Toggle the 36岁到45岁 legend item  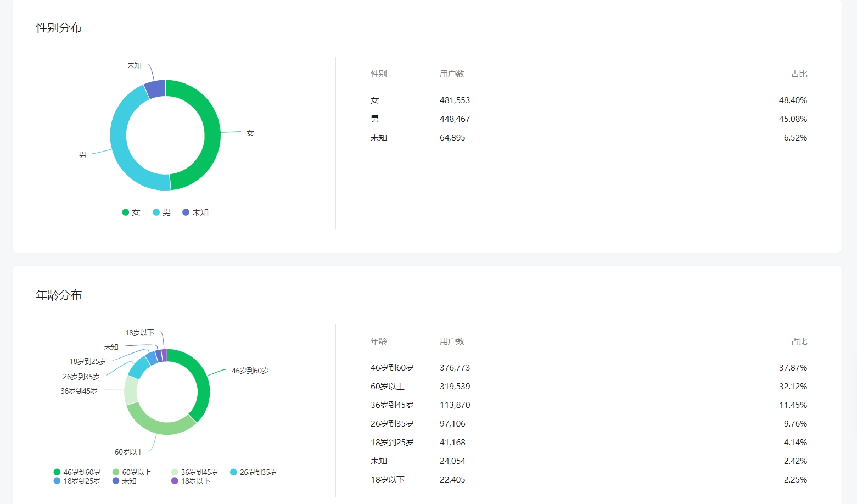(194, 472)
